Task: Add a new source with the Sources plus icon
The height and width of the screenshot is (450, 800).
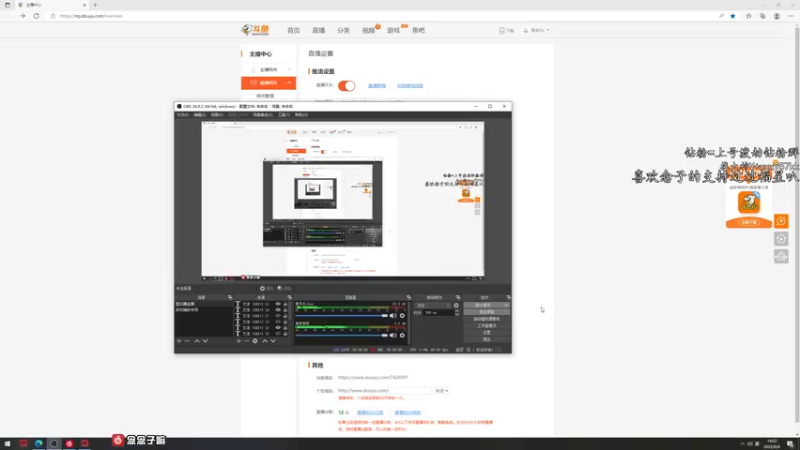Action: tap(239, 341)
